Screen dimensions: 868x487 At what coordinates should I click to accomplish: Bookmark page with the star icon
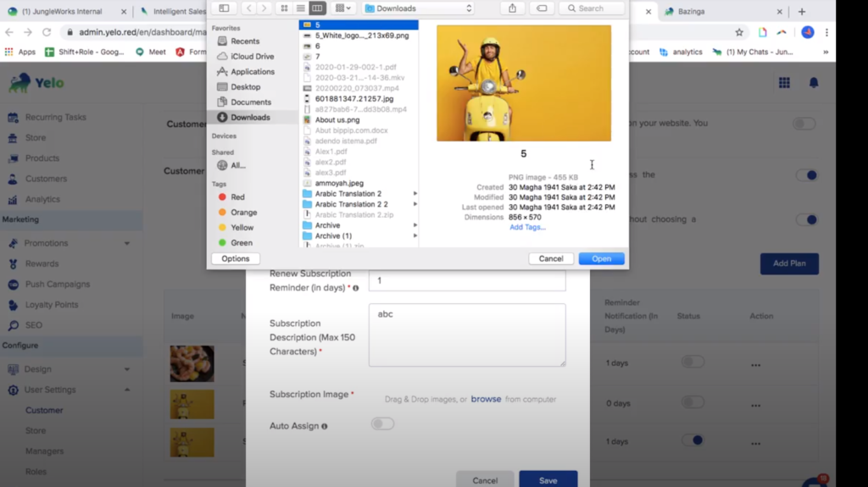coord(739,32)
